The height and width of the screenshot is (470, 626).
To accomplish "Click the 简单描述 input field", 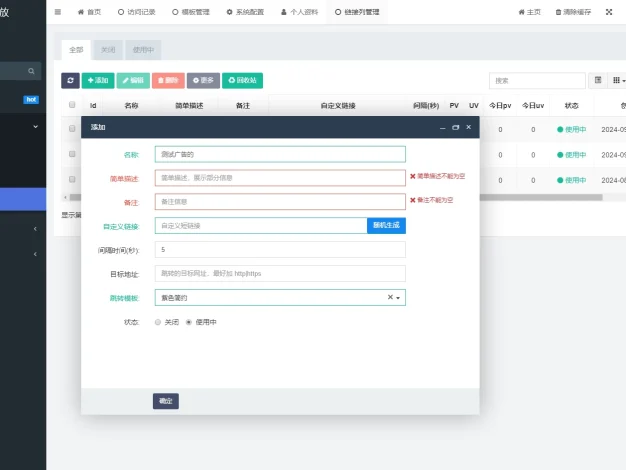I will pyautogui.click(x=280, y=178).
